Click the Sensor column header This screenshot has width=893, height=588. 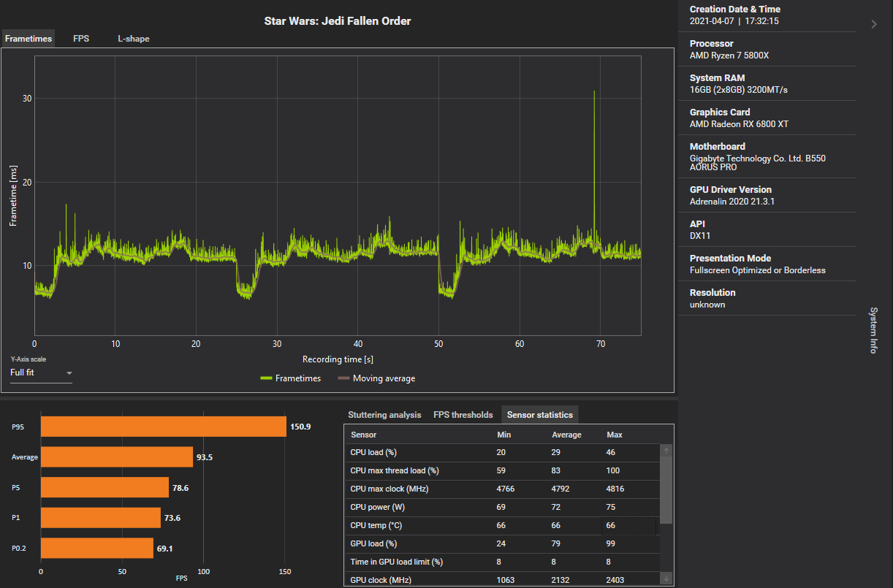[x=364, y=435]
